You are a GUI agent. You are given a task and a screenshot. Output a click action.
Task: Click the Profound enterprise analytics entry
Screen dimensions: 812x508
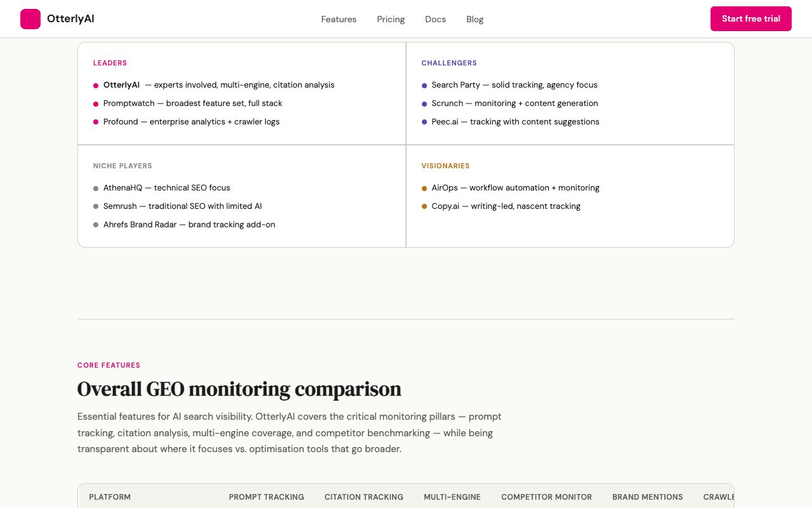[x=187, y=122]
